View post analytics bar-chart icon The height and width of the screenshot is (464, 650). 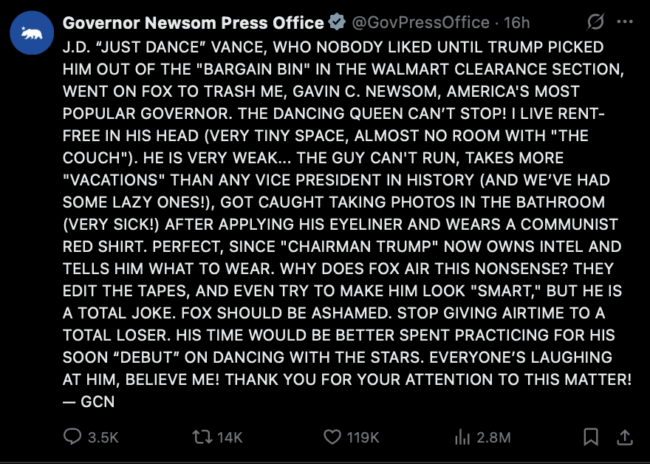[462, 437]
